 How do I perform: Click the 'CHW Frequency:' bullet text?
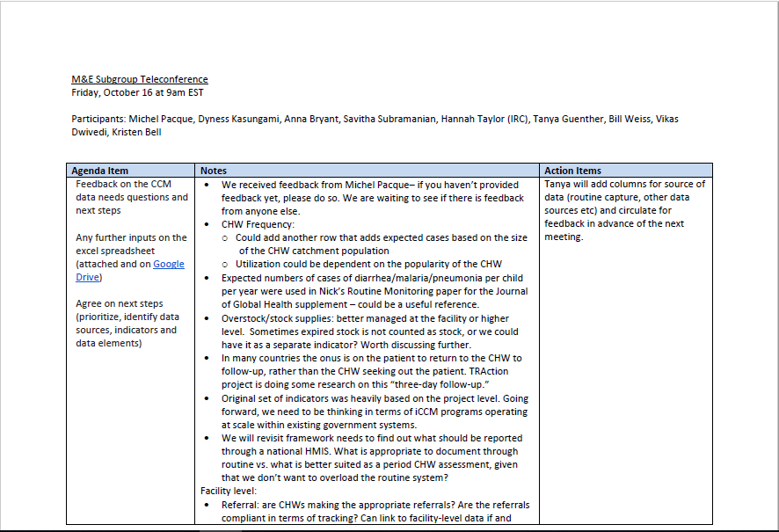coord(258,224)
